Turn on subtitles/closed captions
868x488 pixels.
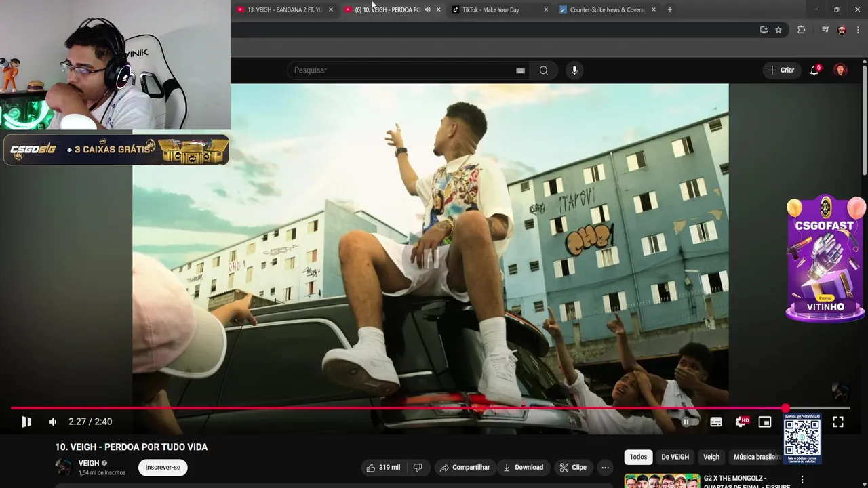click(716, 422)
